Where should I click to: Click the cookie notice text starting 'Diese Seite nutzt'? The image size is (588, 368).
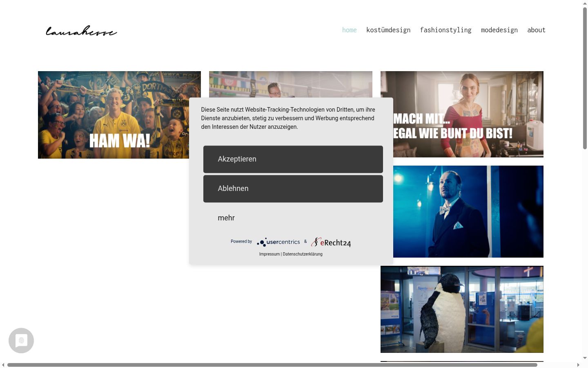point(288,118)
